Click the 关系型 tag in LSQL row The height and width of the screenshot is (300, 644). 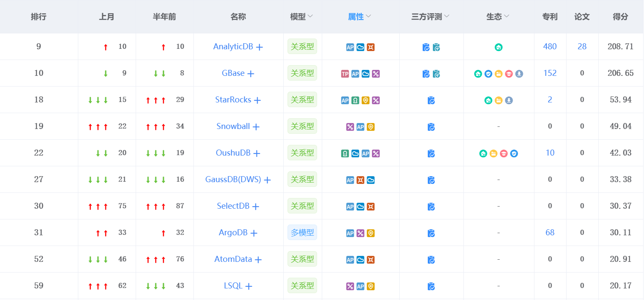(302, 286)
